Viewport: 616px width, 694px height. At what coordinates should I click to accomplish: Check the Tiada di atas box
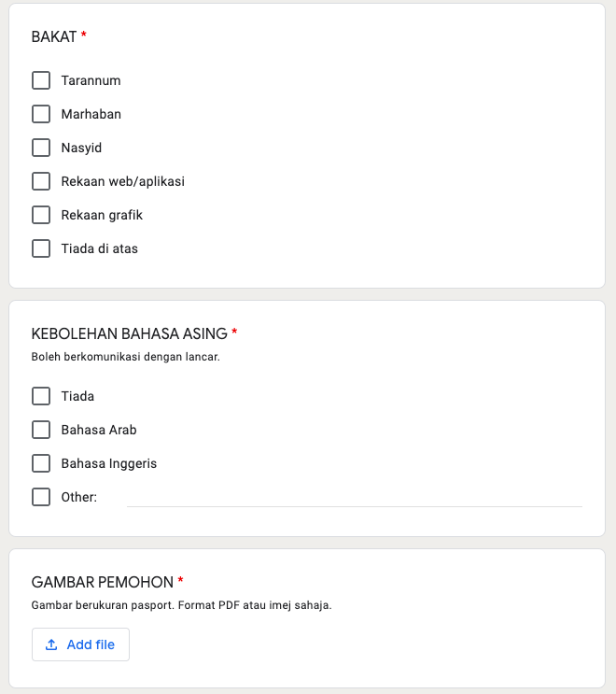pyautogui.click(x=41, y=248)
